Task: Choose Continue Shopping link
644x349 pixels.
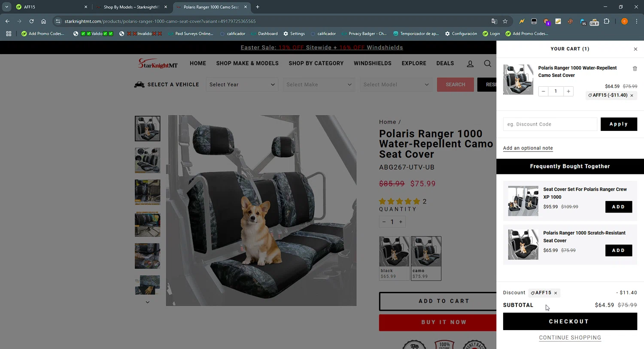Action: pyautogui.click(x=570, y=338)
